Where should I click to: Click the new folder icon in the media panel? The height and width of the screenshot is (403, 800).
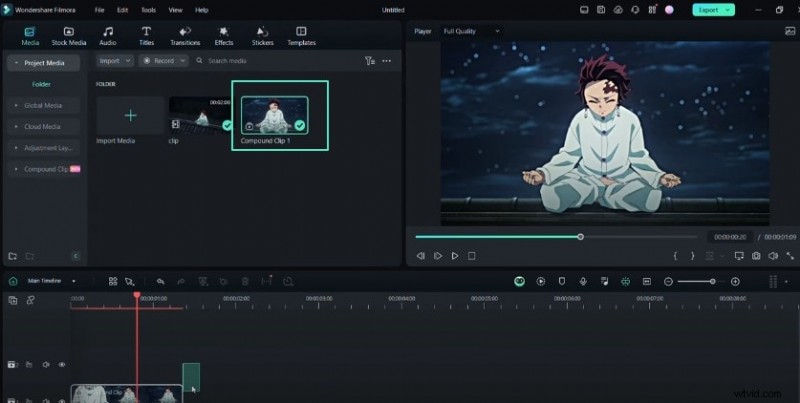13,256
